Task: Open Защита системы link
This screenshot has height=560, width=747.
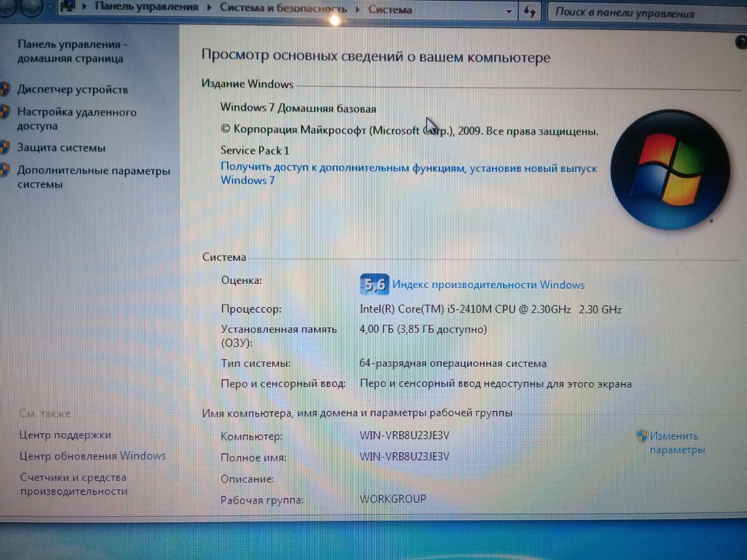Action: click(x=61, y=148)
